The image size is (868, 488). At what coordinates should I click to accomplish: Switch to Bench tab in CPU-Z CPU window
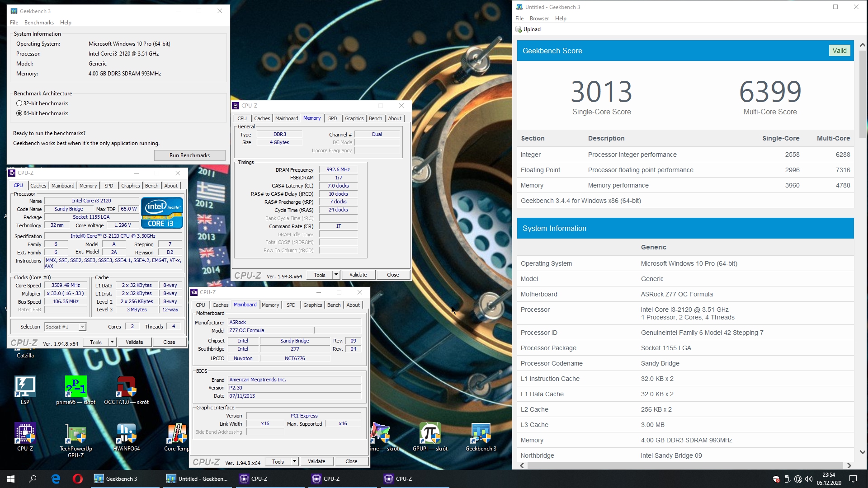151,186
